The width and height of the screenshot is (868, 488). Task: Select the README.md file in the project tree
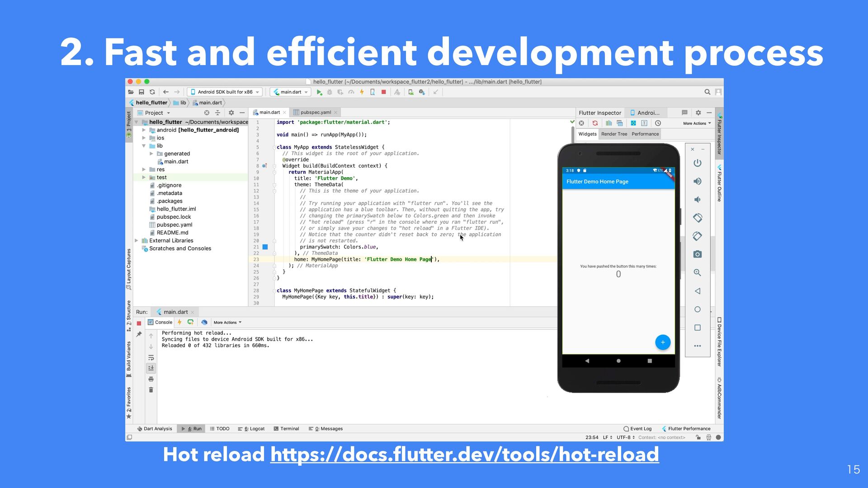(x=172, y=233)
